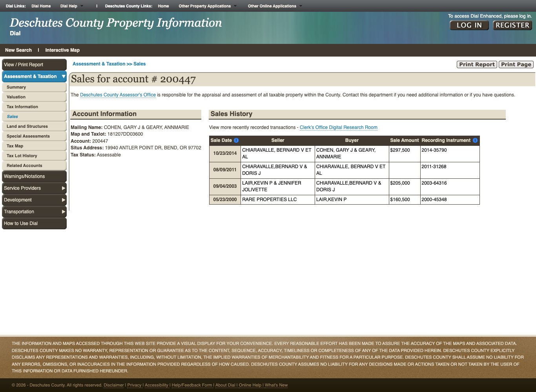The image size is (536, 392).
Task: Select recording instrument 2003-64316
Action: [x=450, y=186]
